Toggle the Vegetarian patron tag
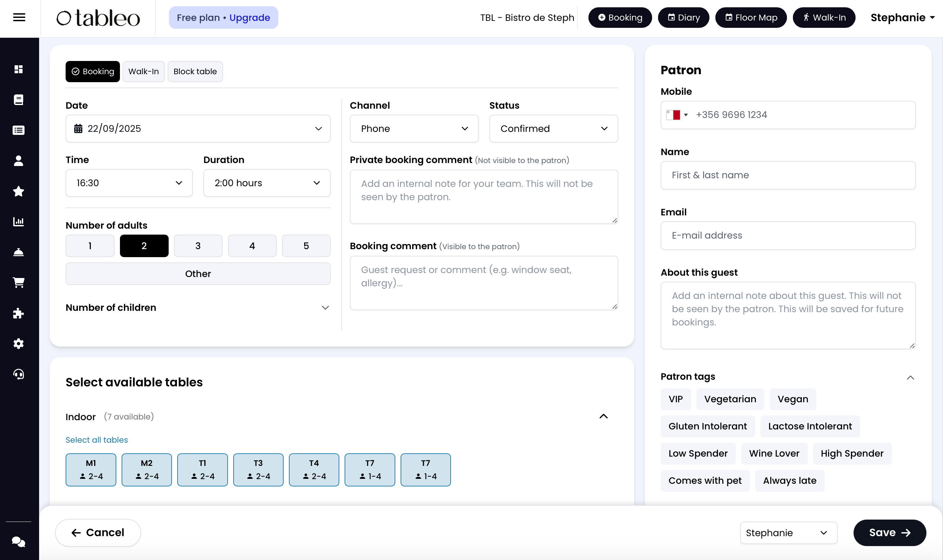This screenshot has height=560, width=943. point(730,399)
